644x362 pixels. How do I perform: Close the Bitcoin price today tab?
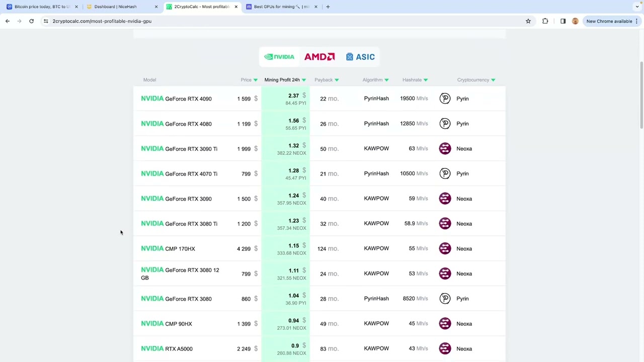[76, 7]
